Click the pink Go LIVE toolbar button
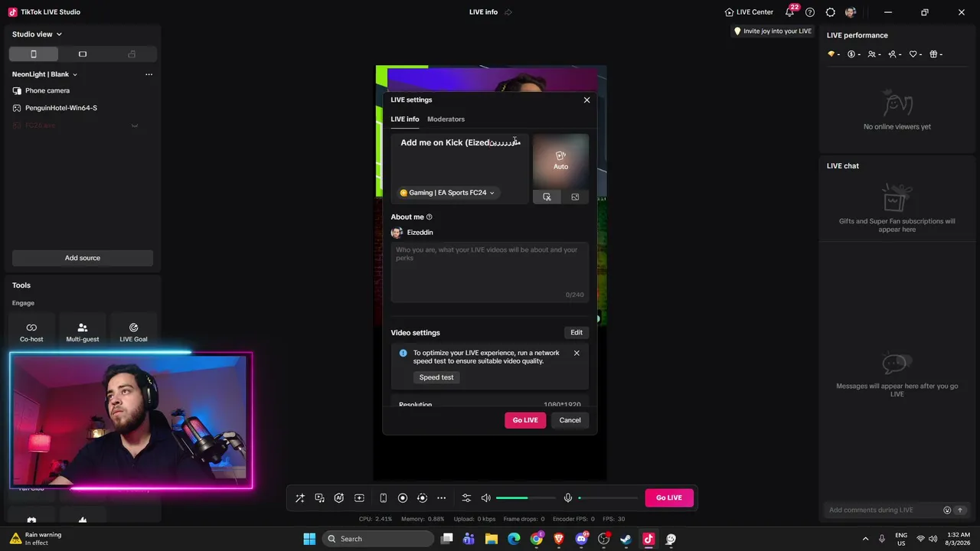The height and width of the screenshot is (551, 980). click(669, 497)
